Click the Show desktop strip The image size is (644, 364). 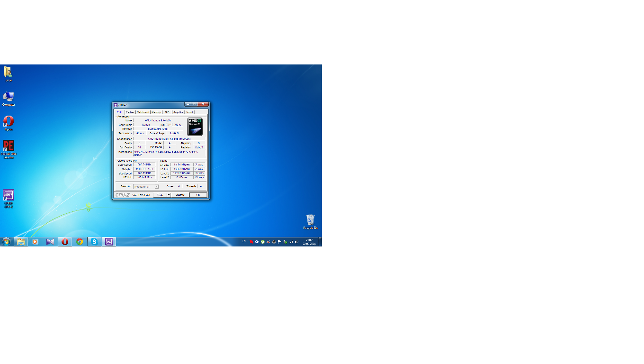point(320,242)
